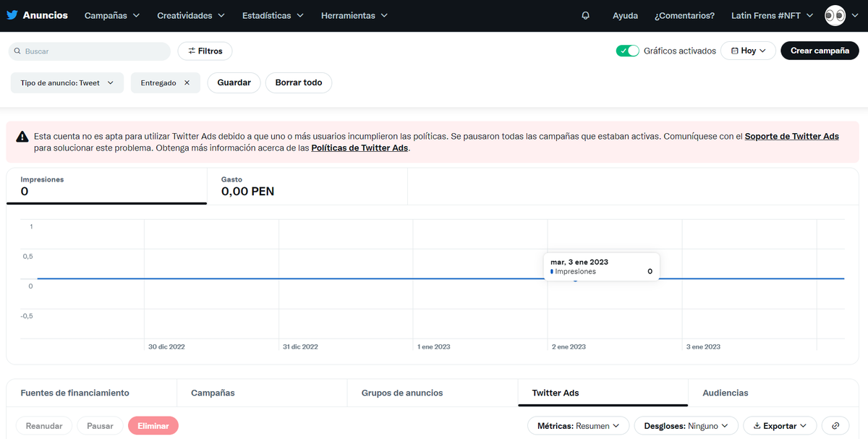Click the 30 dic 2022 axis label
This screenshot has width=868, height=439.
point(166,347)
